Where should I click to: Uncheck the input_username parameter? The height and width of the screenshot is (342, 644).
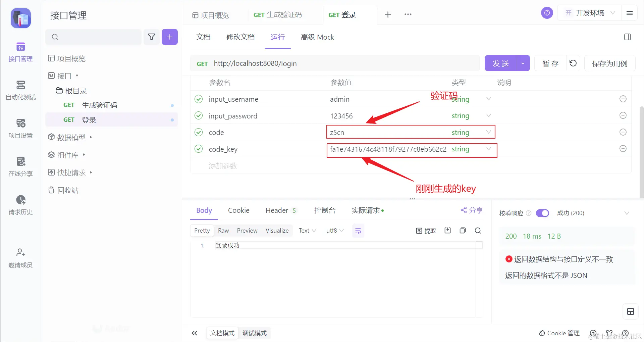coord(199,99)
